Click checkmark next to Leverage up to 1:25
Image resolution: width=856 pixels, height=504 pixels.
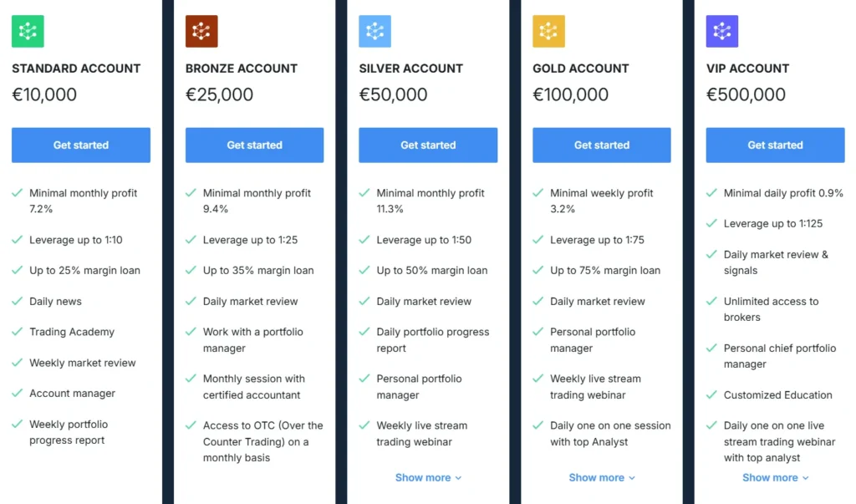pos(191,240)
